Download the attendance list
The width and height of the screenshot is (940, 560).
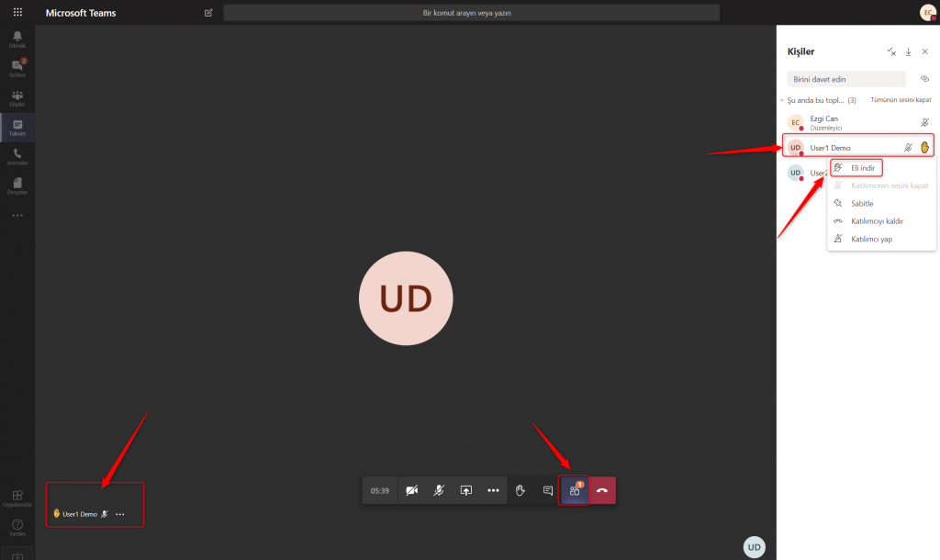click(908, 52)
